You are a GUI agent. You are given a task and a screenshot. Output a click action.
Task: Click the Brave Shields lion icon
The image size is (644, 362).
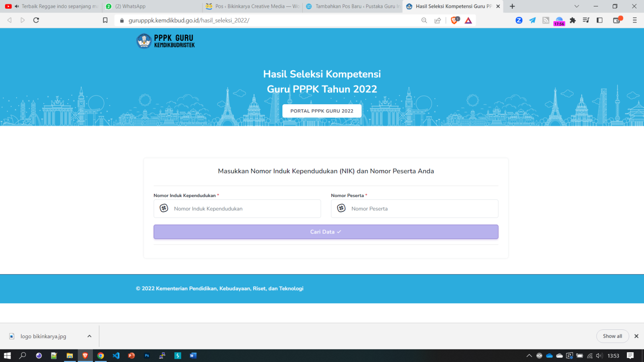tap(454, 20)
